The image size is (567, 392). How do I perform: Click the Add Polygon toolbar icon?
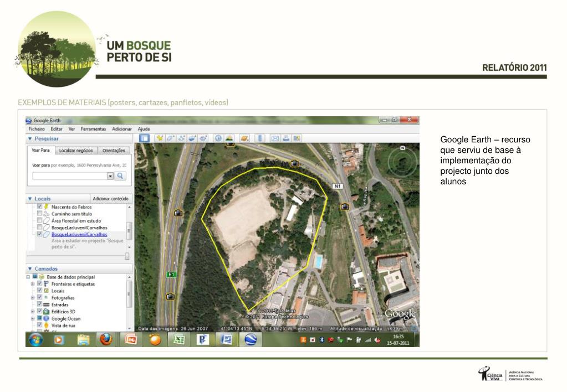click(x=171, y=138)
